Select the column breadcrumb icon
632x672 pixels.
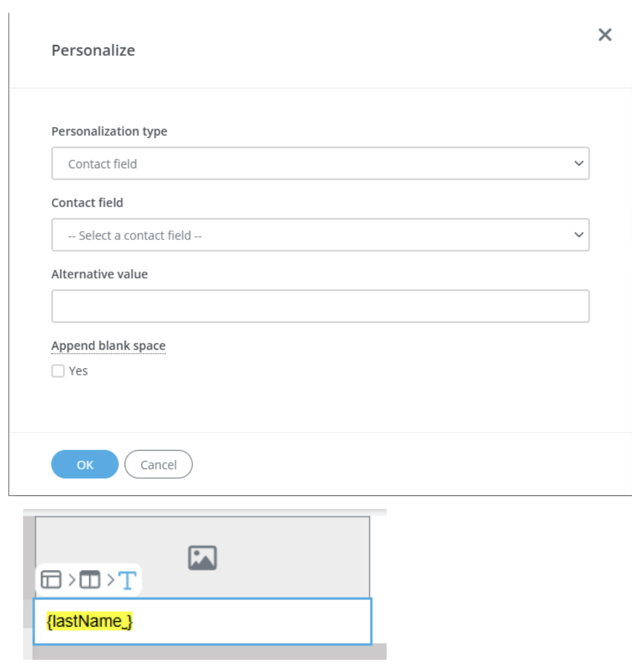click(x=89, y=580)
